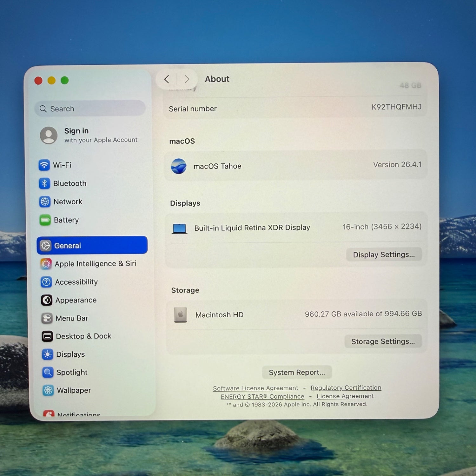
Task: Click the Macintosh HD label
Action: (219, 315)
